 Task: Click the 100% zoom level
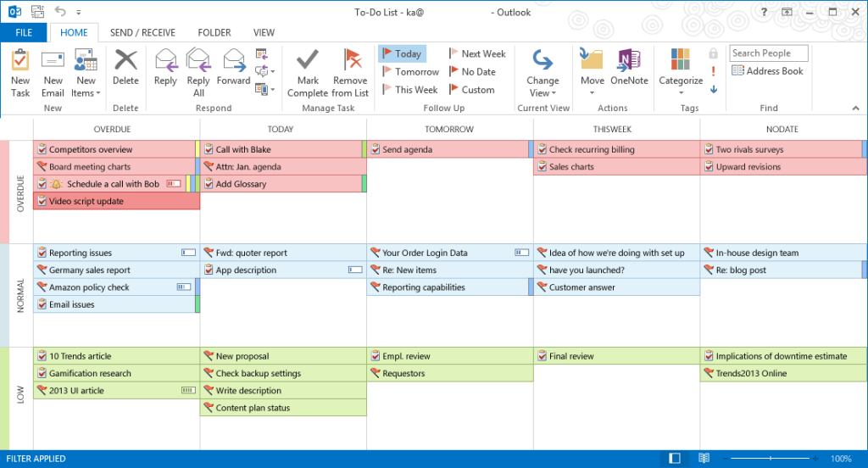(841, 459)
